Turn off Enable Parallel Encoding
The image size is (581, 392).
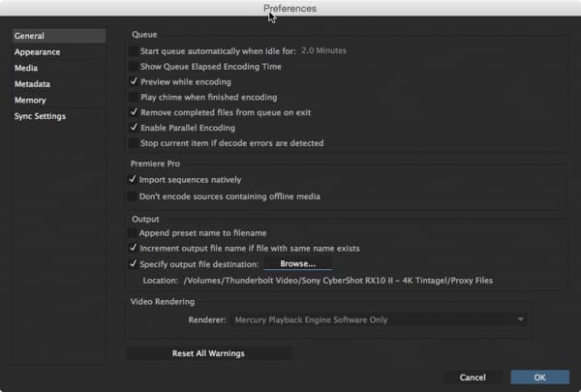(x=134, y=128)
